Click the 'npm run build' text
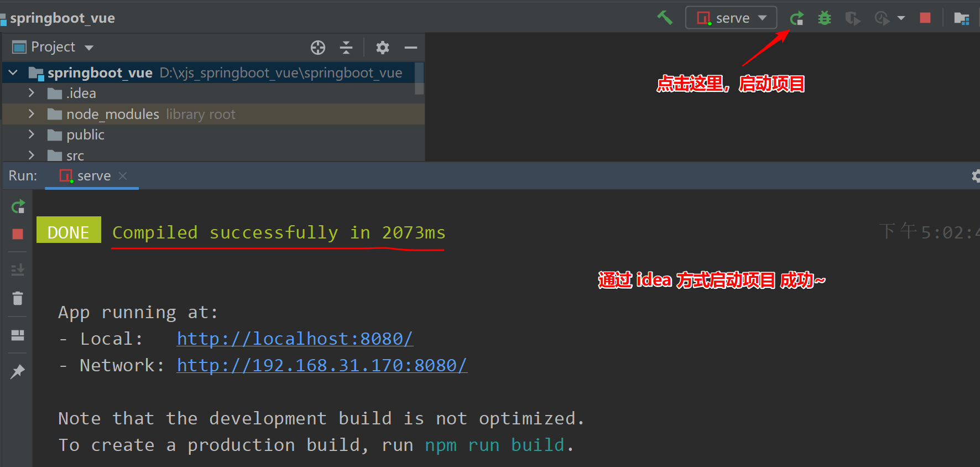The image size is (980, 467). pos(494,445)
